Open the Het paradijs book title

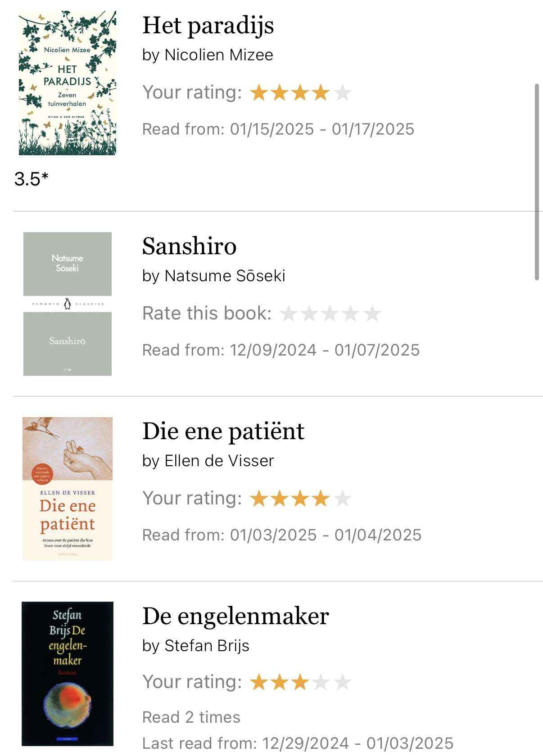click(x=208, y=26)
